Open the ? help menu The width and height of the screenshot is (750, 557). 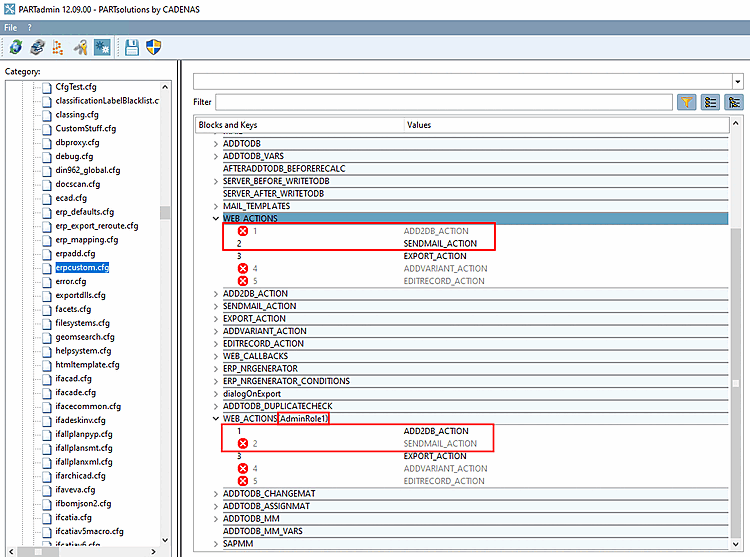click(29, 27)
